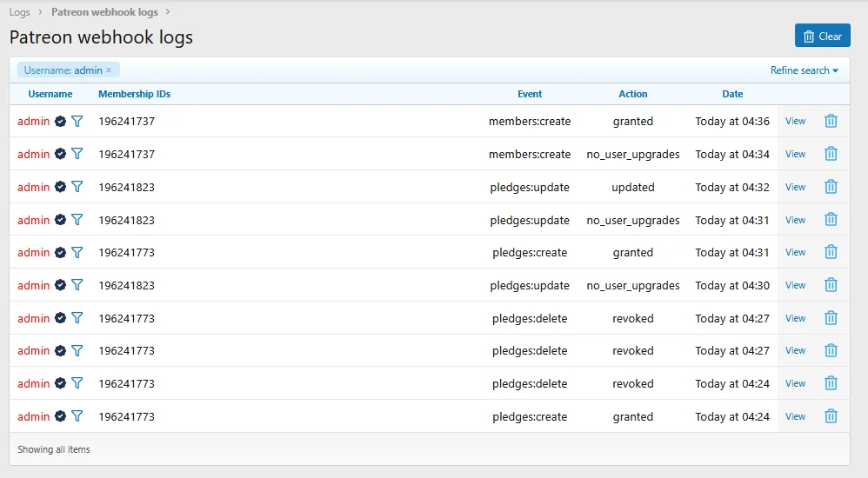Screen dimensions: 868x478
Task: Delete the 04:32 pledges:update updated entry
Action: click(831, 187)
